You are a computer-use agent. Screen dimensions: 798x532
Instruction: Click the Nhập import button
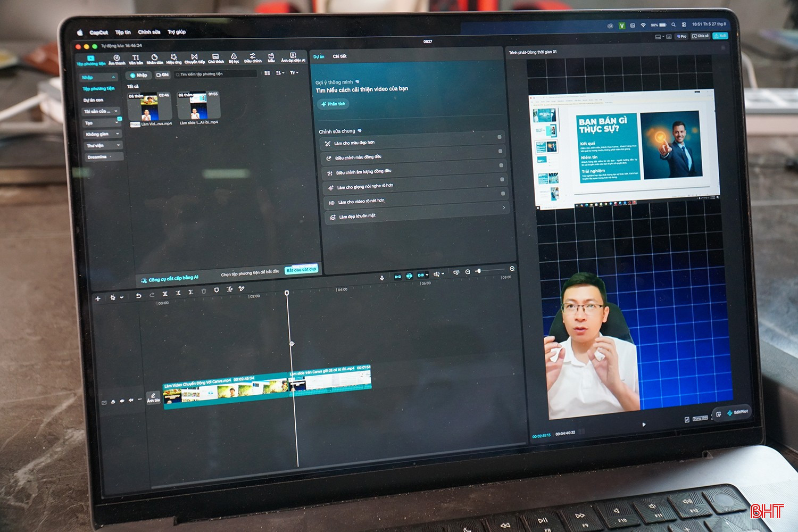pos(139,76)
